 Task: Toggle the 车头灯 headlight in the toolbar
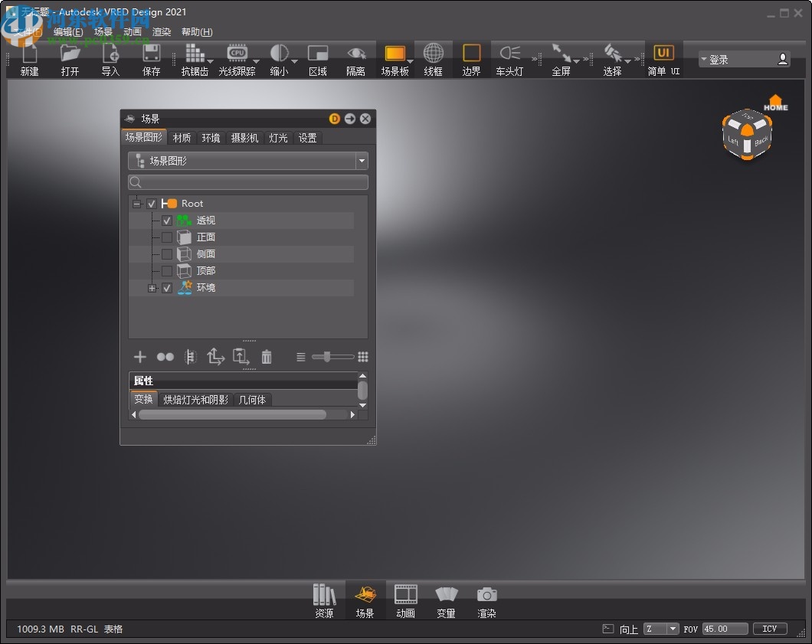[x=510, y=55]
